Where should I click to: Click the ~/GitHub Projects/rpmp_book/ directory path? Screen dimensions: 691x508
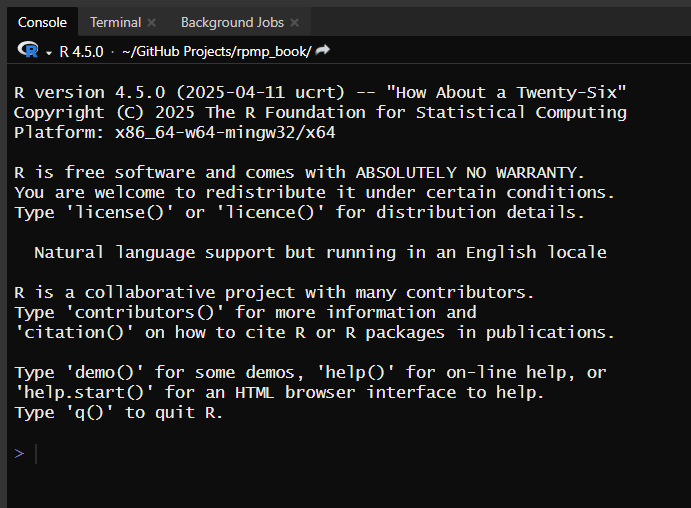216,51
